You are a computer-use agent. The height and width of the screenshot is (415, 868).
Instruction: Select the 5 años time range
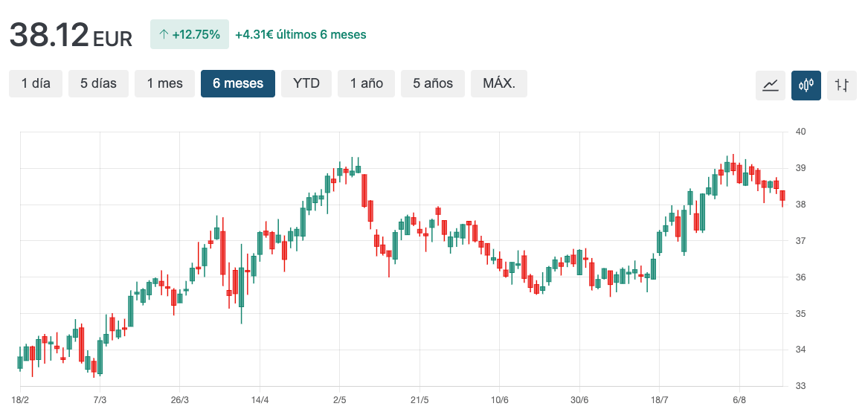coord(433,83)
